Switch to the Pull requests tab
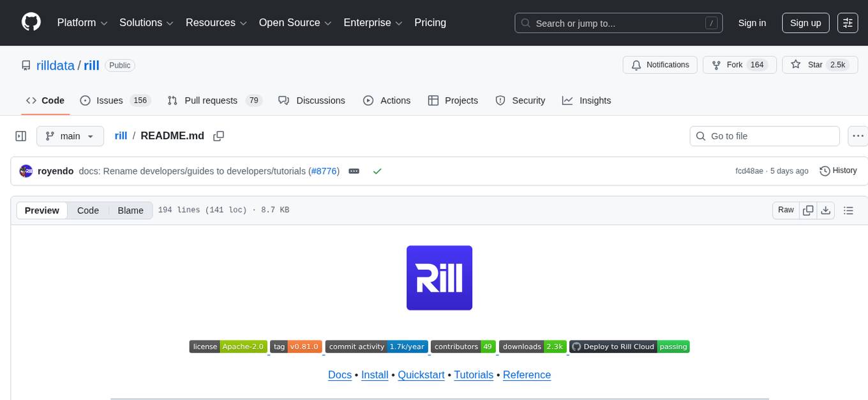This screenshot has width=868, height=400. point(212,100)
